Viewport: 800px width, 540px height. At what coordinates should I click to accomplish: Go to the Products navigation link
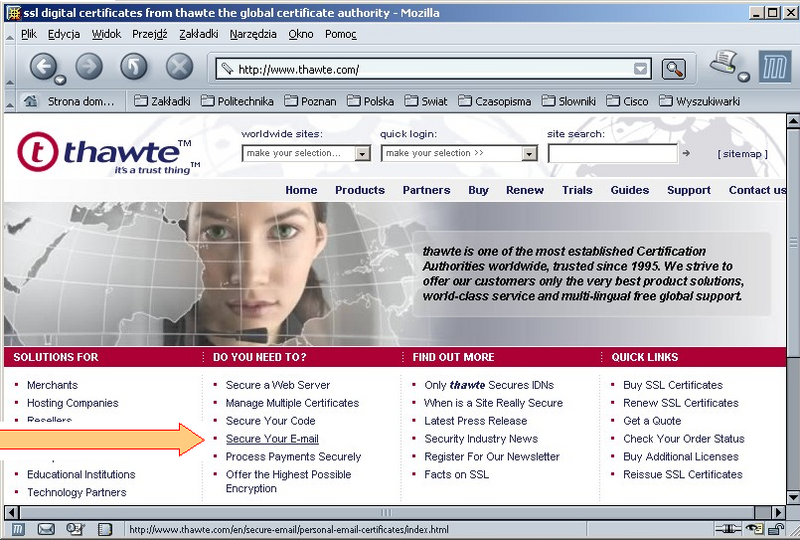click(360, 190)
